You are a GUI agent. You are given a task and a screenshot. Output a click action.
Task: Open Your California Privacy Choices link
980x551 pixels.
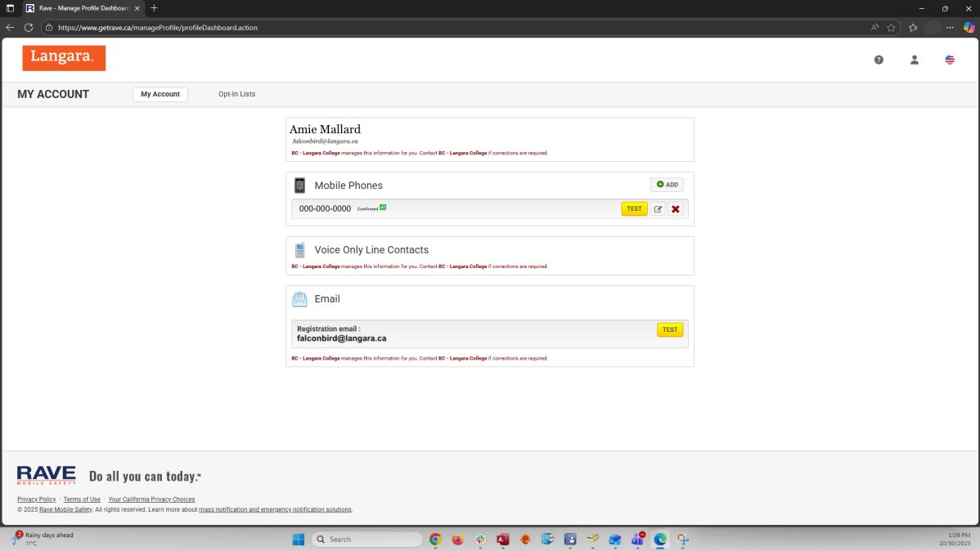click(x=151, y=499)
